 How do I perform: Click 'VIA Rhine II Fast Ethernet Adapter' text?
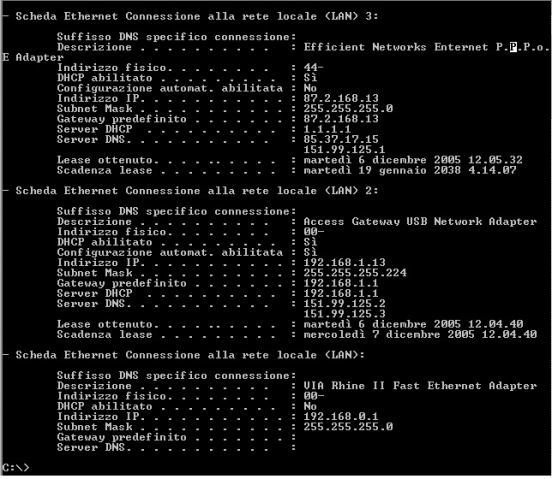click(420, 386)
